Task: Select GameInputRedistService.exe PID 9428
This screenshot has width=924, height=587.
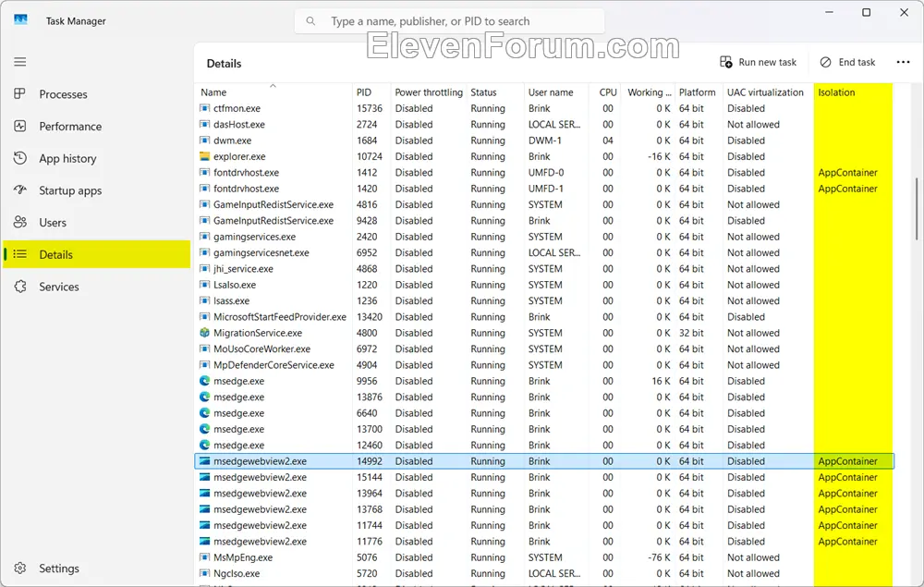Action: coord(274,220)
